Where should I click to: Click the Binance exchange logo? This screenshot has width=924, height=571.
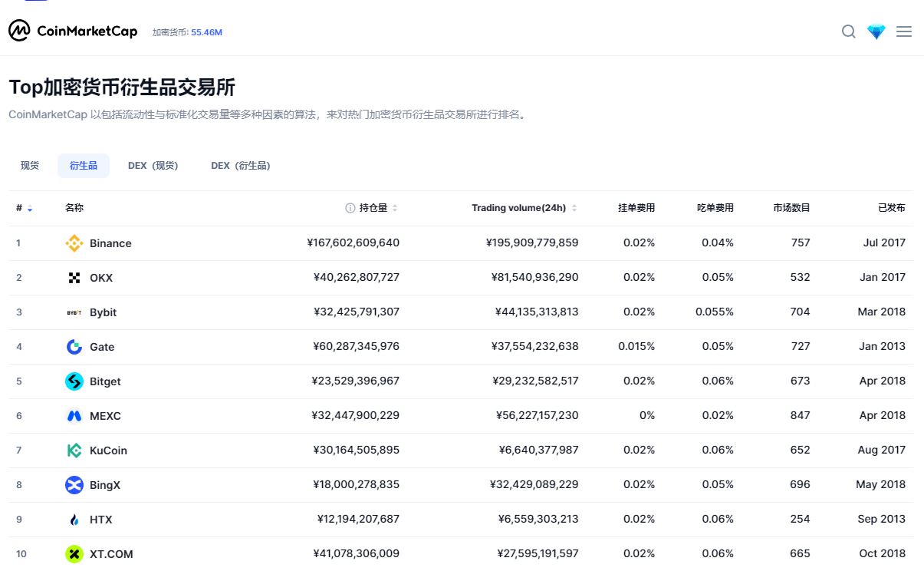(74, 243)
